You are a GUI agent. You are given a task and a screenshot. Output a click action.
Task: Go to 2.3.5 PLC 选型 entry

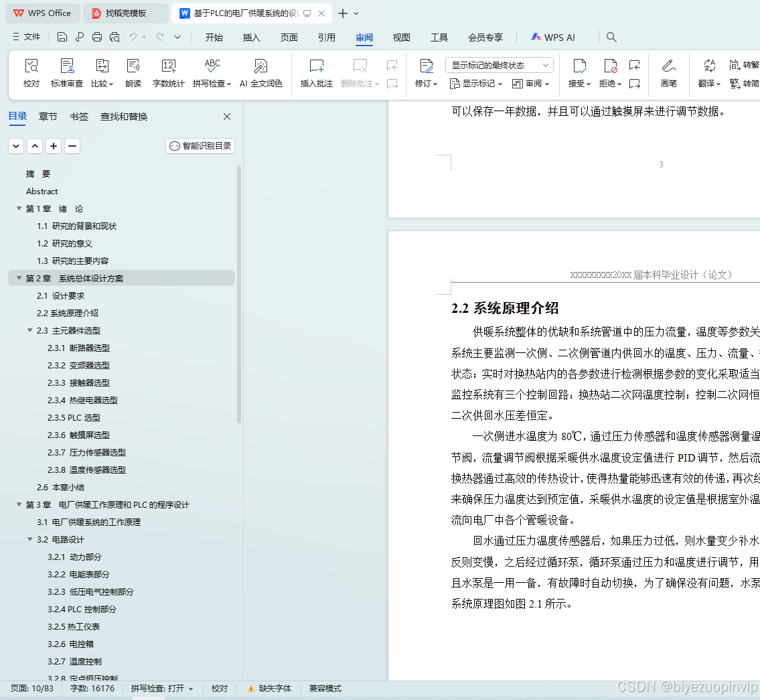(74, 417)
